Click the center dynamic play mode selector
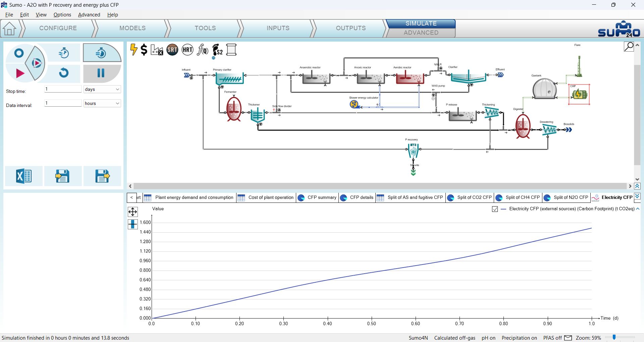 (x=36, y=63)
